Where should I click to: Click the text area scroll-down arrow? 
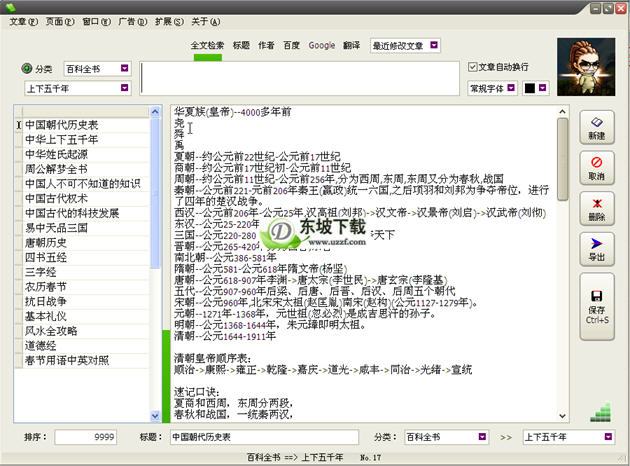click(x=562, y=416)
